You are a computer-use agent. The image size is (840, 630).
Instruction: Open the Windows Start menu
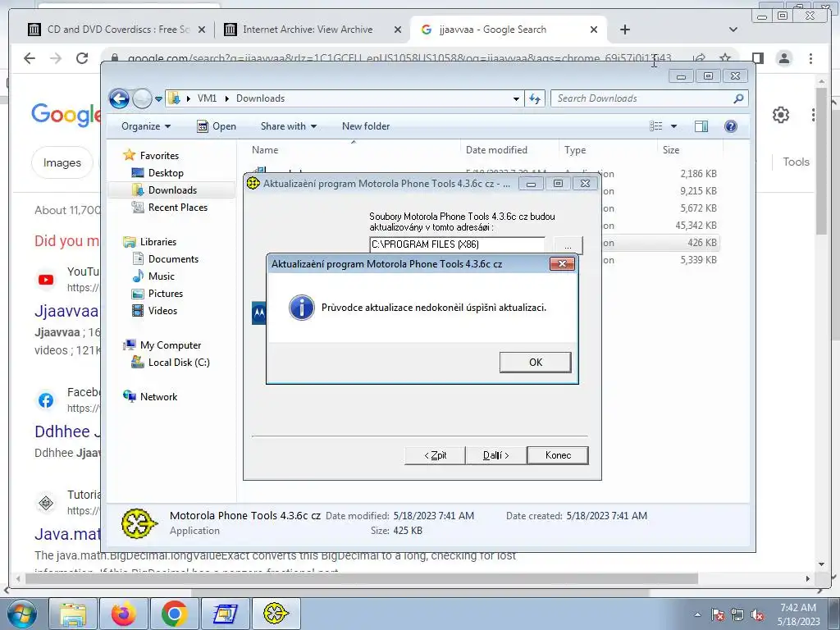(21, 614)
